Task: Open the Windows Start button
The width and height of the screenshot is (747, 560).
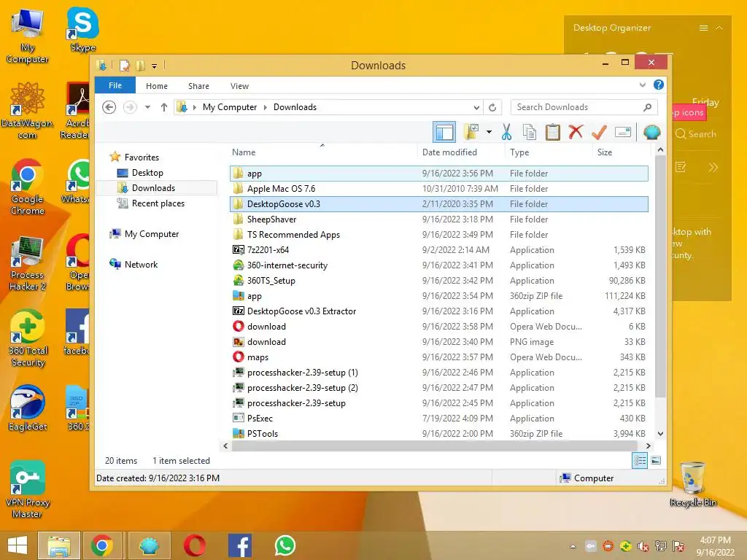Action: point(18,545)
